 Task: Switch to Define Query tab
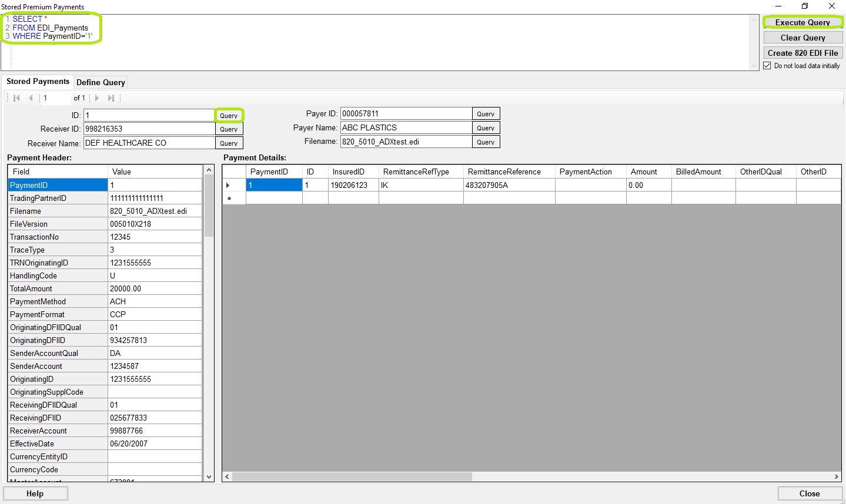[x=101, y=82]
